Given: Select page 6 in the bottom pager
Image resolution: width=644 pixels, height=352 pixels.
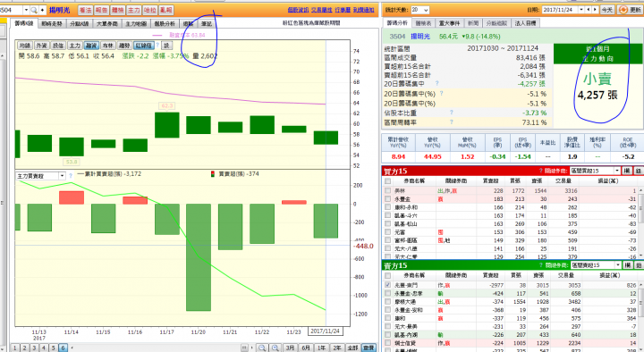Looking at the screenshot, I should point(63,348).
